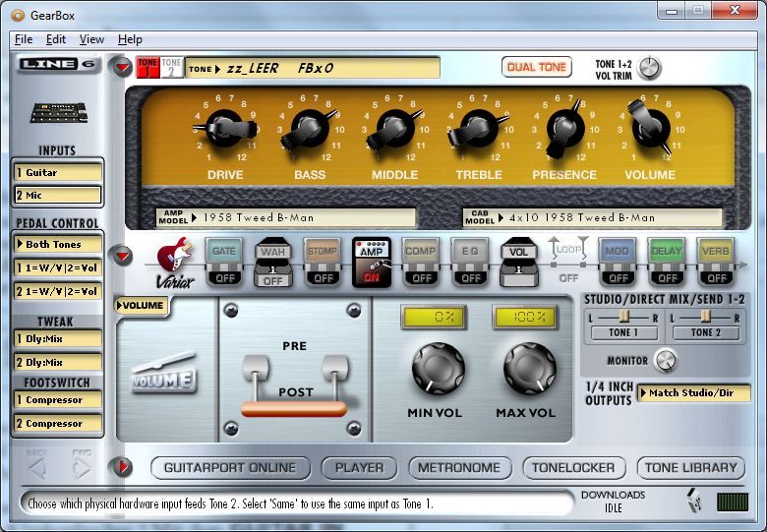
Task: Expand the bottom panel red arrow
Action: 122,467
